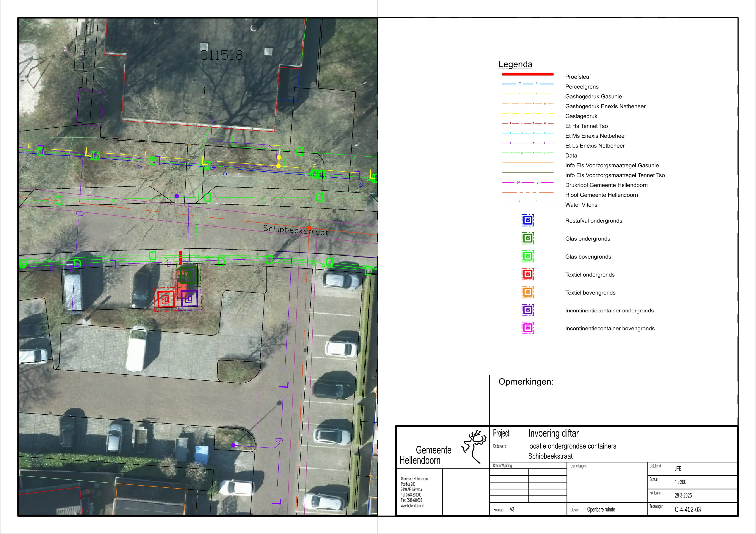This screenshot has width=756, height=534.
Task: Click the print date 28-3-2025
Action: (x=683, y=496)
